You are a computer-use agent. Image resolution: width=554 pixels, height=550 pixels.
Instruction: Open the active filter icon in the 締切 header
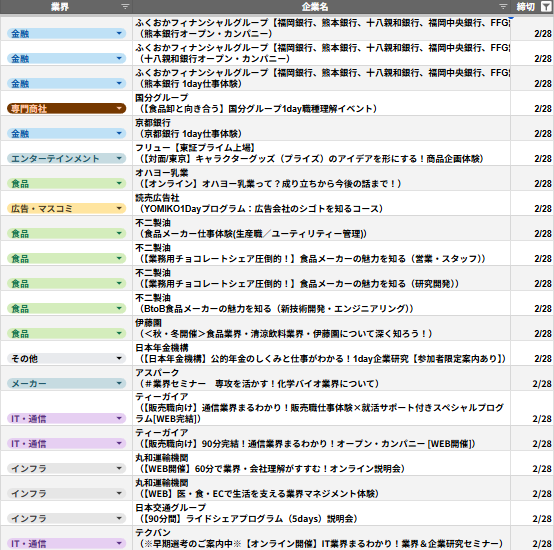[x=546, y=6]
